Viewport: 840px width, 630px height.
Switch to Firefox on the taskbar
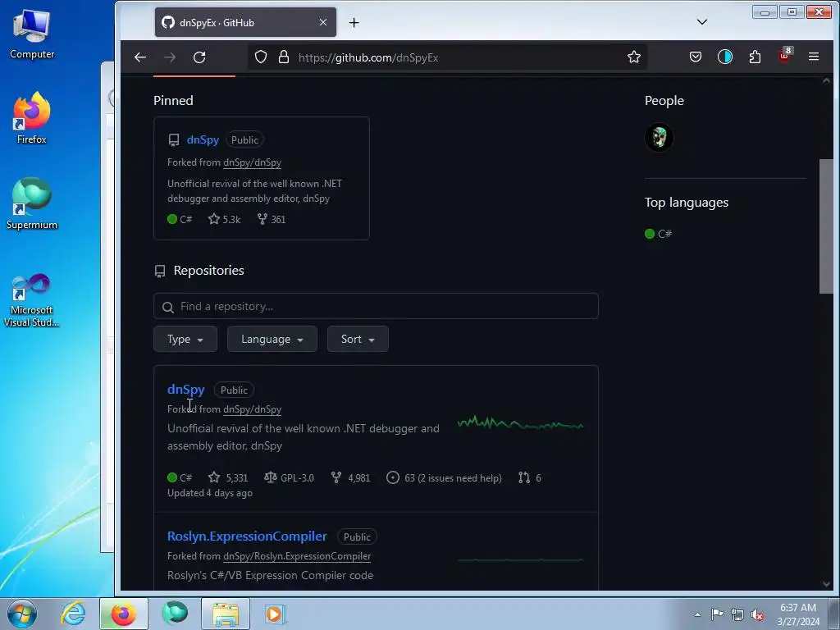click(124, 614)
